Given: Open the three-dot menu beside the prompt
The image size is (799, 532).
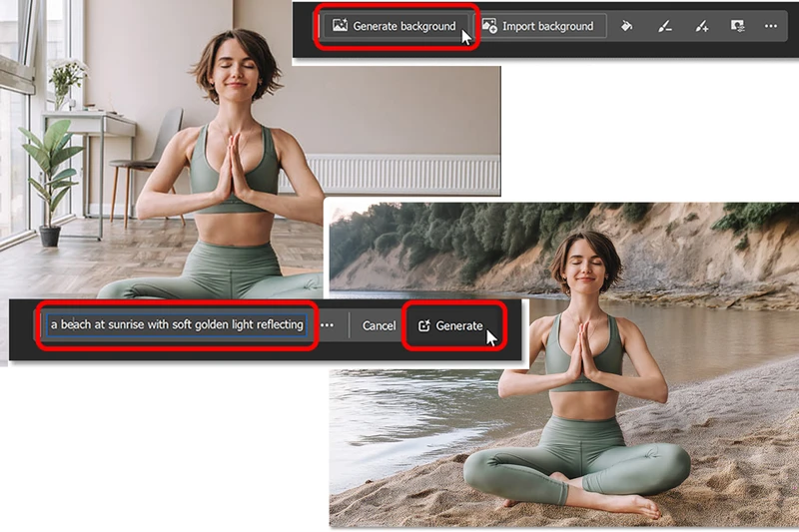Looking at the screenshot, I should 327,325.
